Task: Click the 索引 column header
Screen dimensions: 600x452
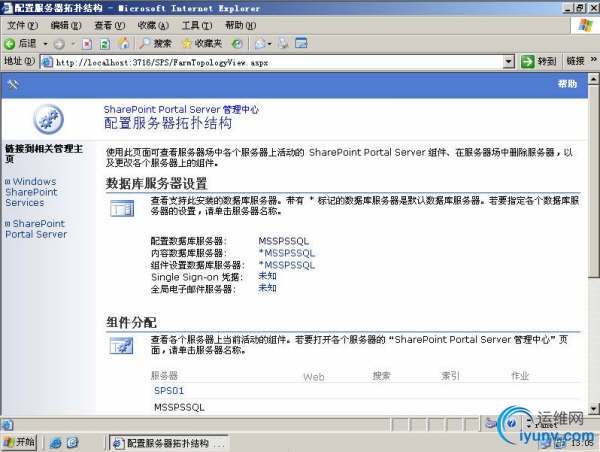Action: pyautogui.click(x=450, y=376)
